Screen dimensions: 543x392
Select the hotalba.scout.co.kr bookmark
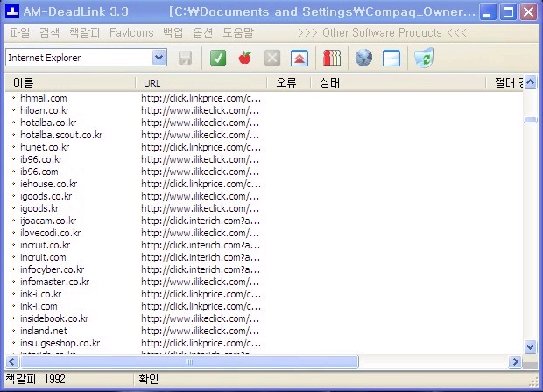tap(61, 135)
